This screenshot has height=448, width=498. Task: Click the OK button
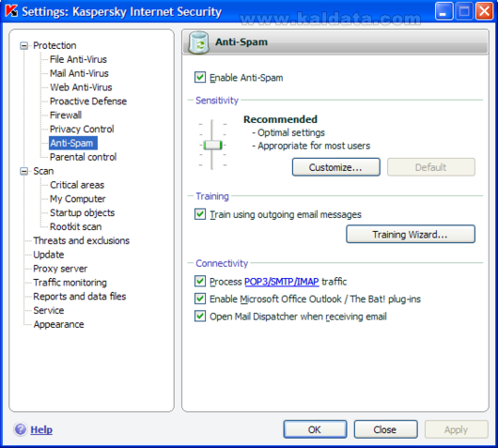click(x=315, y=429)
